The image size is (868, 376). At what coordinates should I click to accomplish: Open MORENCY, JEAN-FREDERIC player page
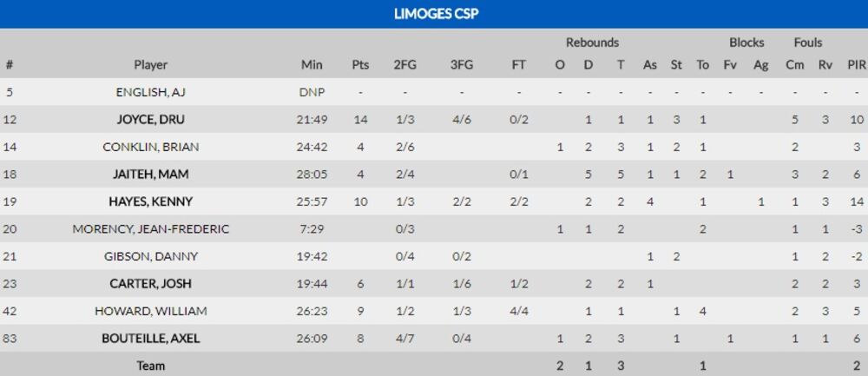[x=150, y=229]
